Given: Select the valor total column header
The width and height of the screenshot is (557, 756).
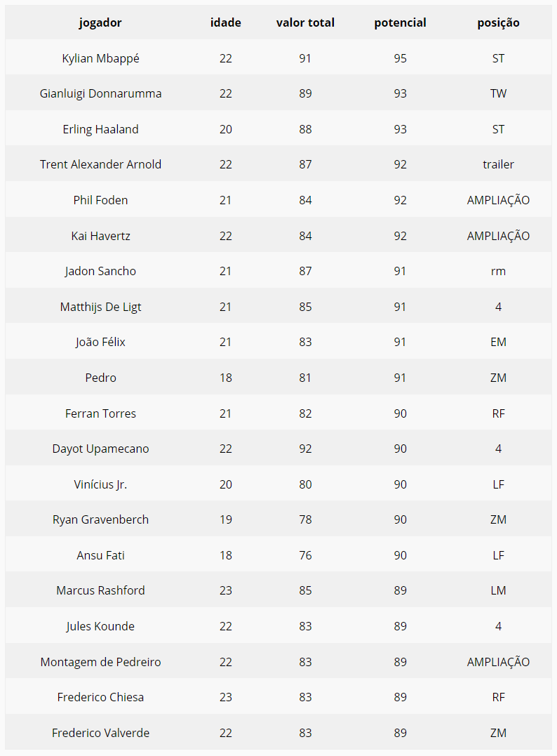Looking at the screenshot, I should tap(305, 22).
